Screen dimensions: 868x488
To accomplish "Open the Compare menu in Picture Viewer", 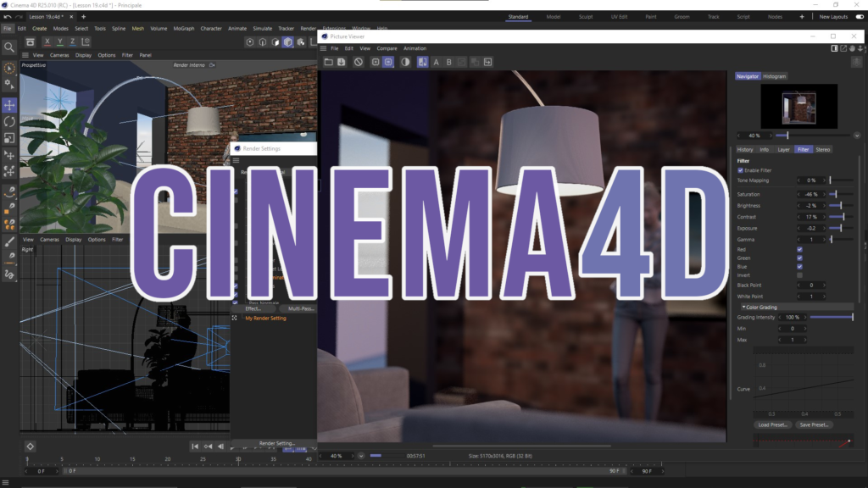I will point(387,48).
